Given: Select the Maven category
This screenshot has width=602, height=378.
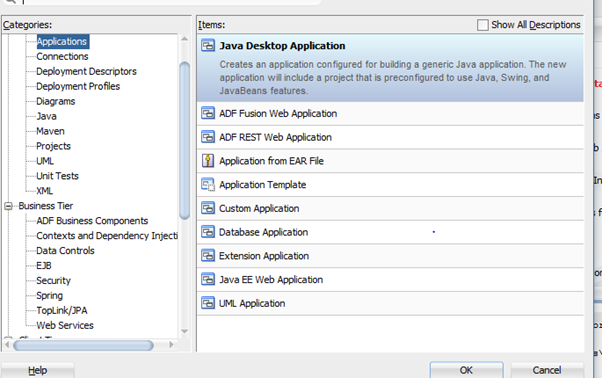Looking at the screenshot, I should click(x=50, y=131).
